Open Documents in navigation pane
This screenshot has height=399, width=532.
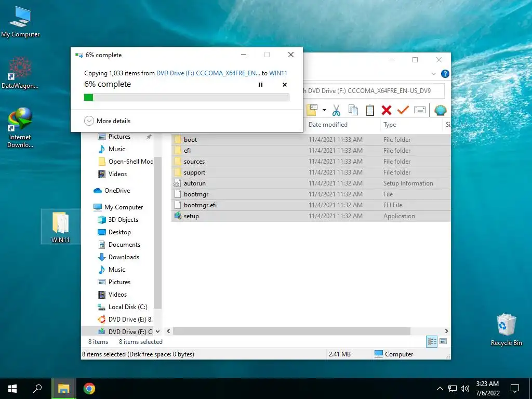[119, 245]
